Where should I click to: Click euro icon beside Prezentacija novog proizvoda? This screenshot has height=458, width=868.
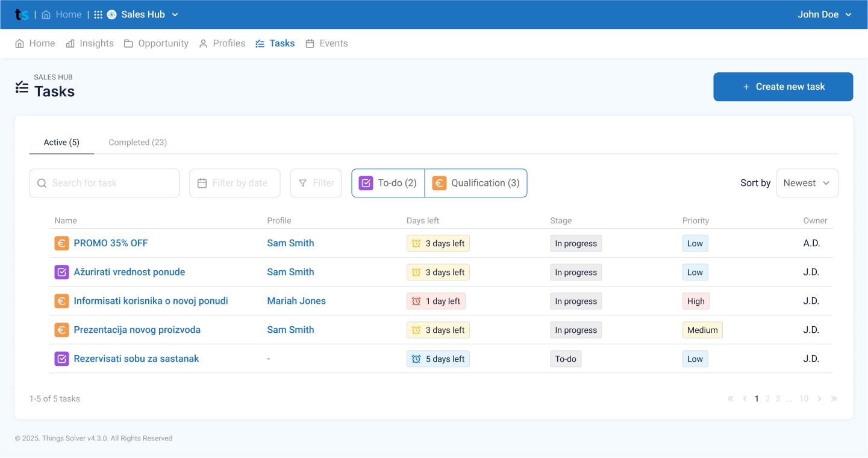tap(61, 330)
